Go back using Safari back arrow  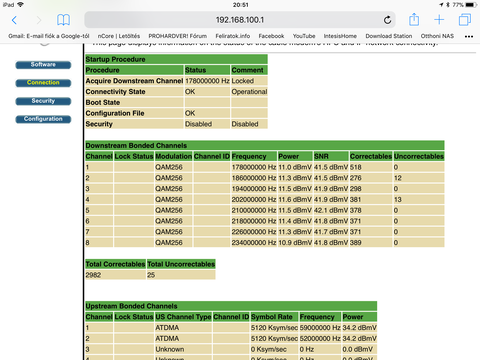pyautogui.click(x=14, y=20)
